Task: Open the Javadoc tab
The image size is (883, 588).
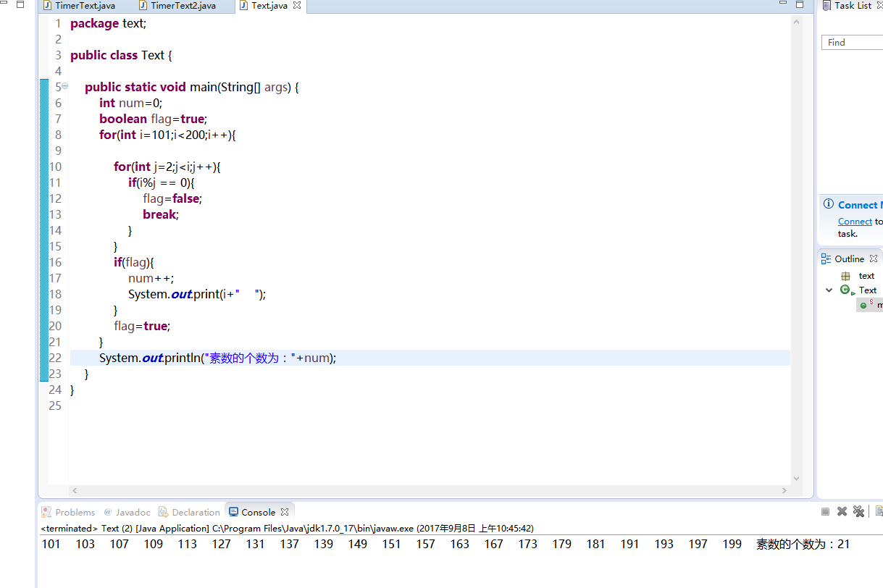Action: click(x=132, y=512)
